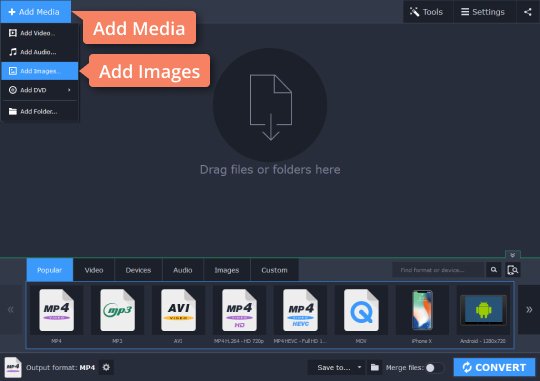
Task: Click the magnifier search icon
Action: pos(494,270)
